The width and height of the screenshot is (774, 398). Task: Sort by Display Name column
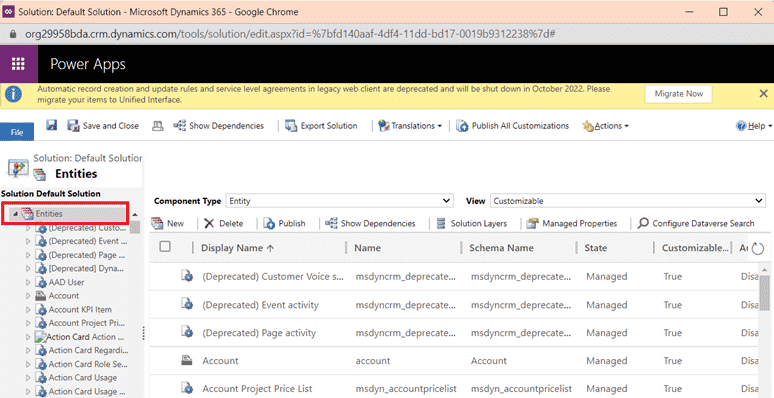[x=237, y=248]
